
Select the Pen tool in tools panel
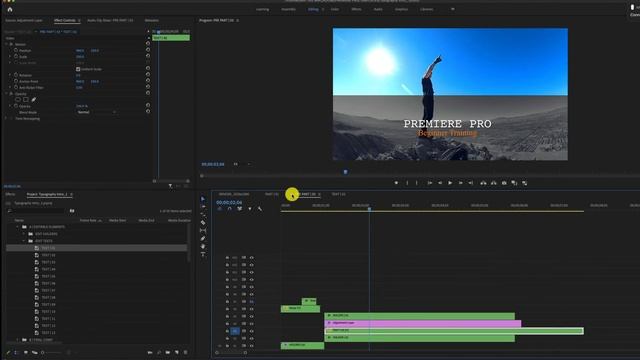point(203,238)
